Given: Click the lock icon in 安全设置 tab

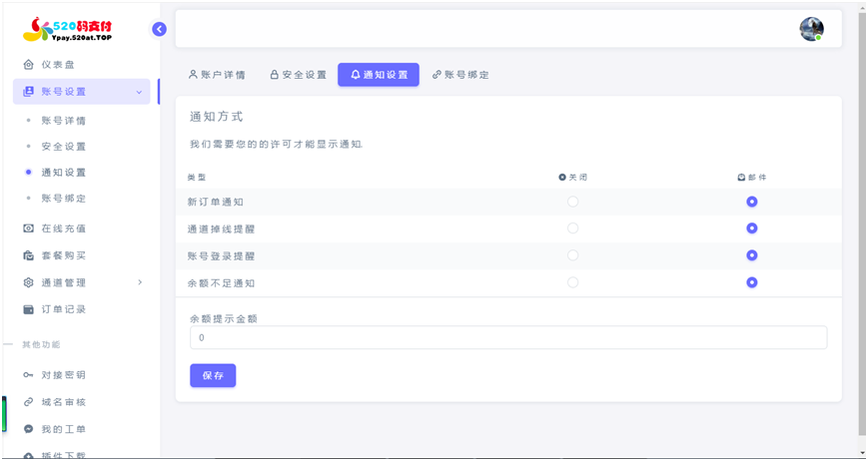Looking at the screenshot, I should click(x=274, y=75).
